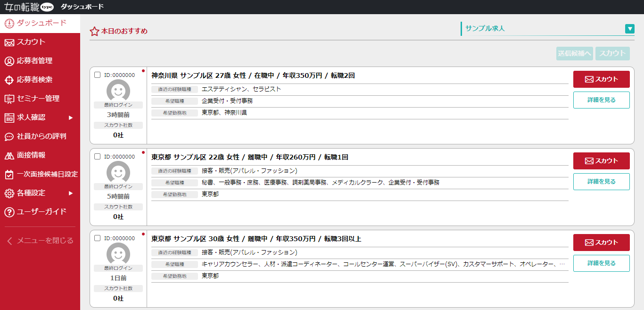644x310 pixels.
Task: Click avatar of the 27歳 神奈川県 candidate
Action: point(118,91)
